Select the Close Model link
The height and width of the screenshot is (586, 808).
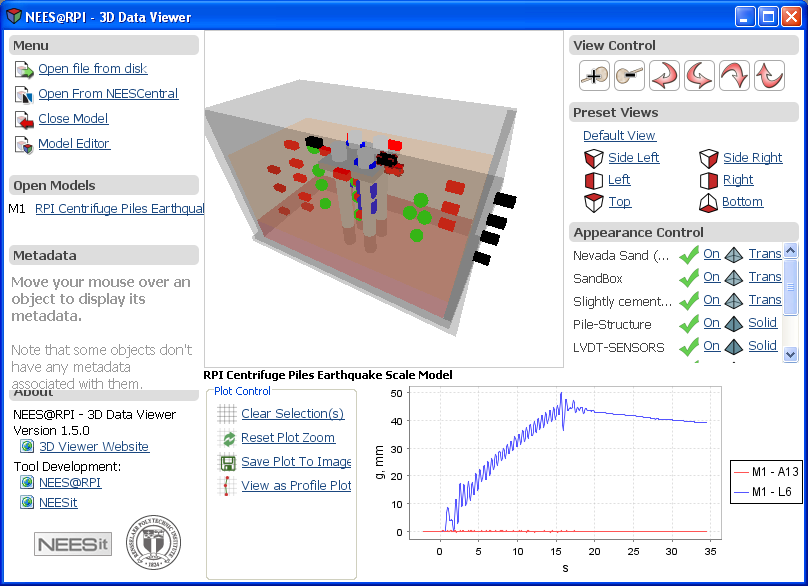[73, 119]
